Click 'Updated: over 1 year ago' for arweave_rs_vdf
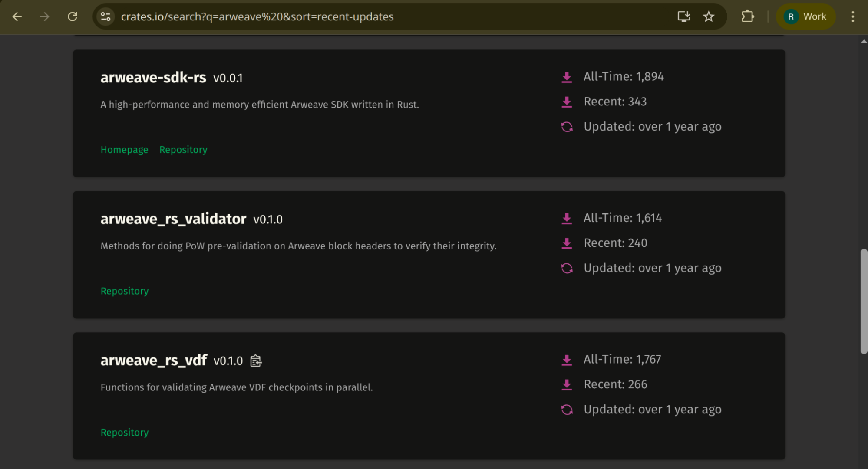The width and height of the screenshot is (868, 469). pos(653,410)
